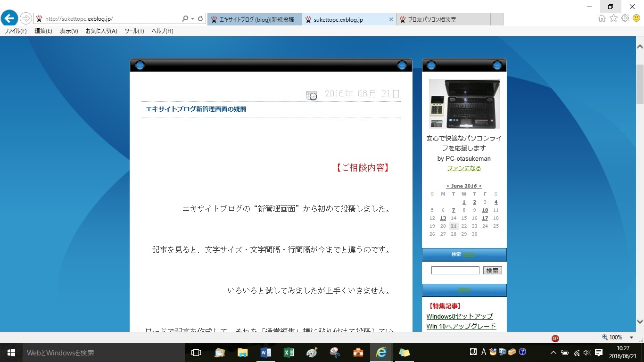This screenshot has width=644, height=362.
Task: Click WebとWindowsを検索 taskbar search box
Action: [103, 353]
